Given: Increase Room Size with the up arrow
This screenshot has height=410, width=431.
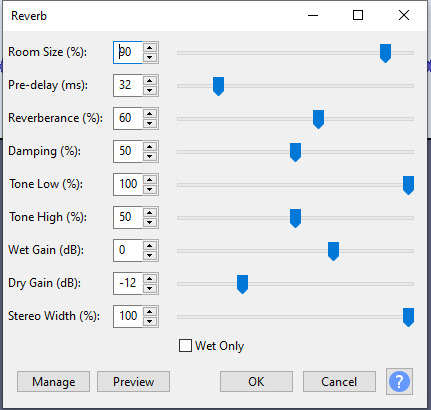Looking at the screenshot, I should tap(150, 47).
